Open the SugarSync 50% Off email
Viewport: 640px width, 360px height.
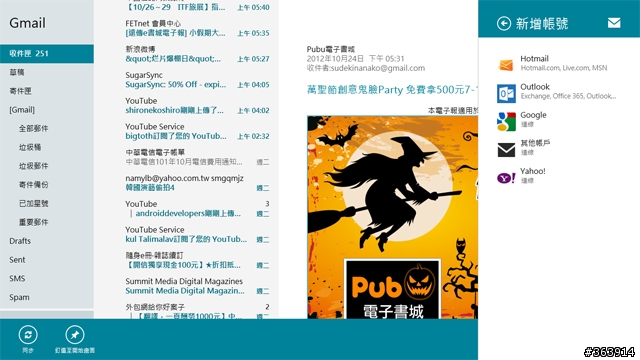point(197,80)
